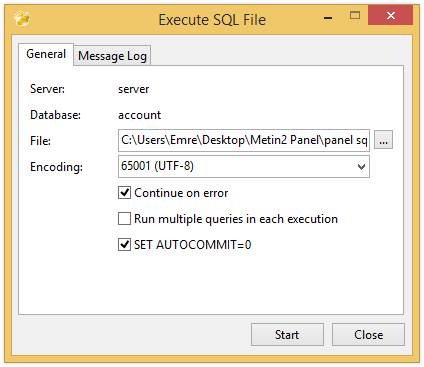424x367 pixels.
Task: Click Start to execute the SQL file
Action: coord(287,335)
